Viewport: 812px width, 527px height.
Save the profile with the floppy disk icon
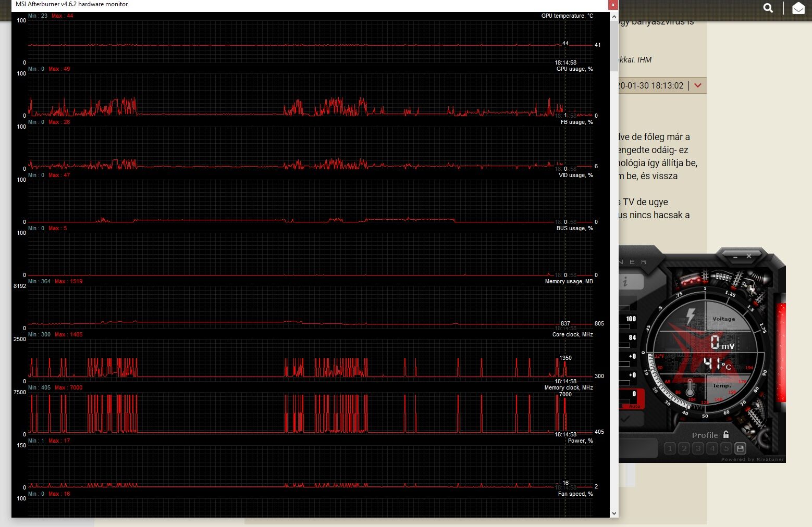tap(740, 448)
